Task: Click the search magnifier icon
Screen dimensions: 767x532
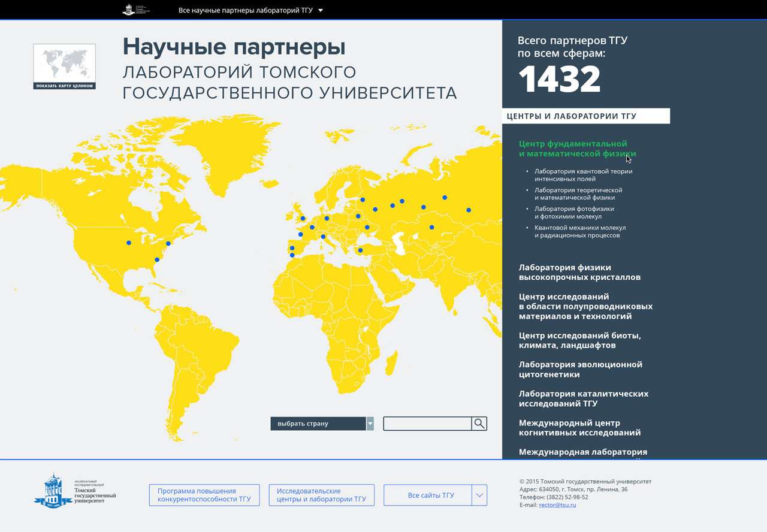Action: coord(479,424)
